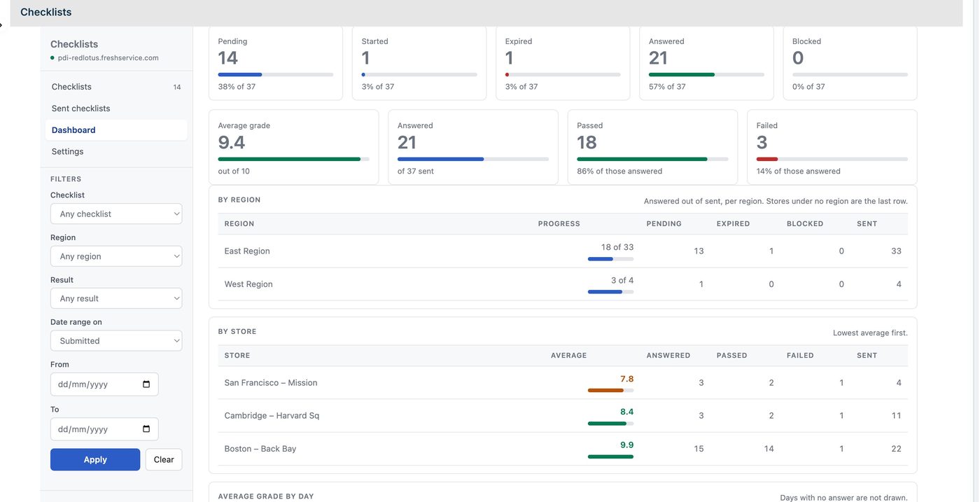
Task: Click the AVERAGE GRADE BY DAY heading
Action: tap(266, 496)
